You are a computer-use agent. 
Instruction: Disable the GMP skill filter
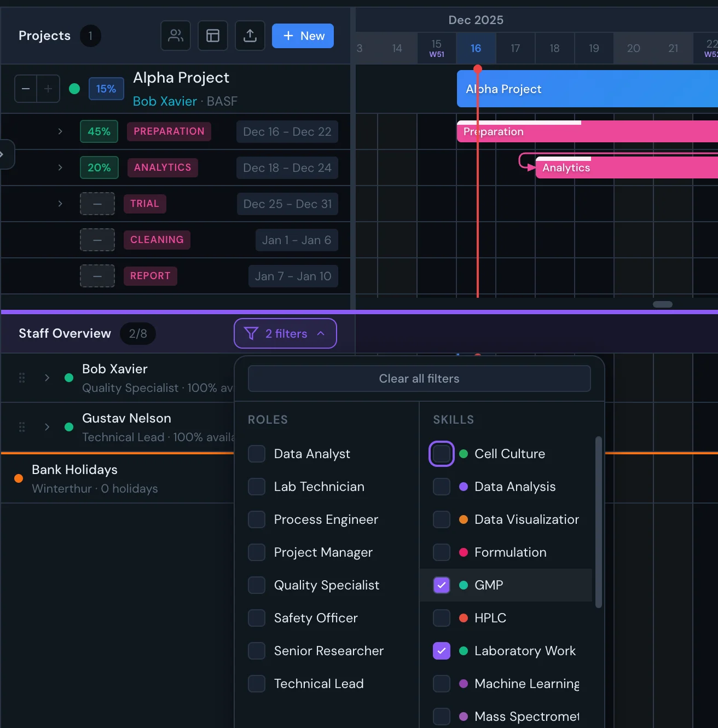(441, 585)
